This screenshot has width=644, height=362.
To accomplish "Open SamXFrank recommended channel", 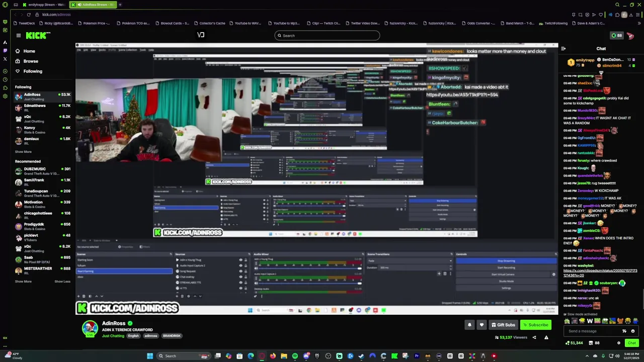I will click(43, 182).
